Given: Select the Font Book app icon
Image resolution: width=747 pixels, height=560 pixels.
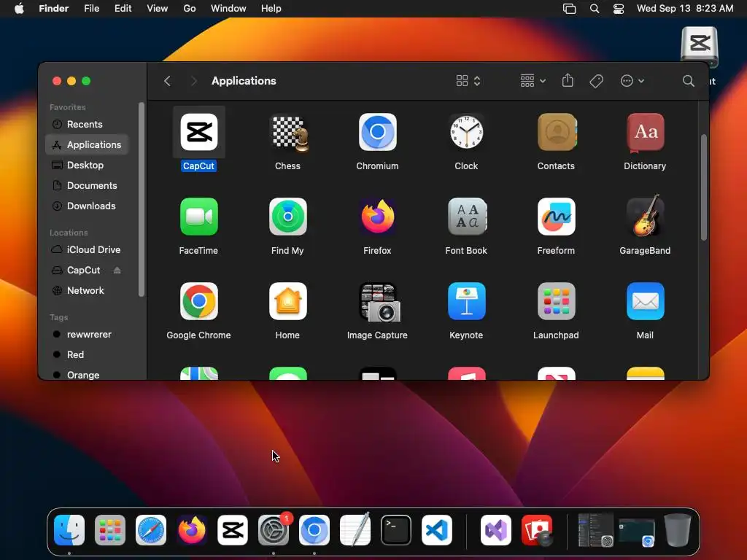Looking at the screenshot, I should click(x=466, y=217).
